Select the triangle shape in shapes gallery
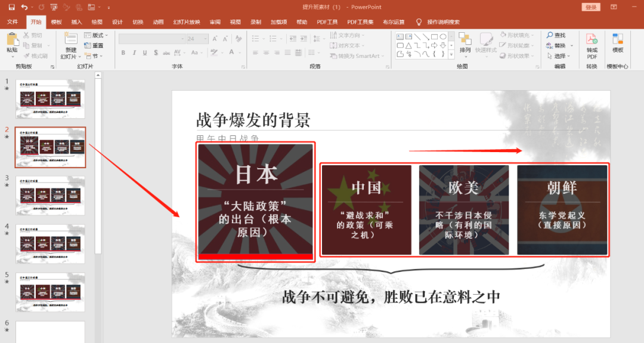644x343 pixels. pyautogui.click(x=408, y=45)
